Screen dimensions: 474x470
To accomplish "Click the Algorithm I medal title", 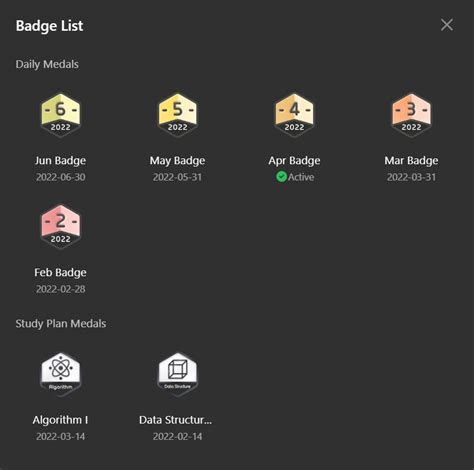I will pyautogui.click(x=60, y=420).
